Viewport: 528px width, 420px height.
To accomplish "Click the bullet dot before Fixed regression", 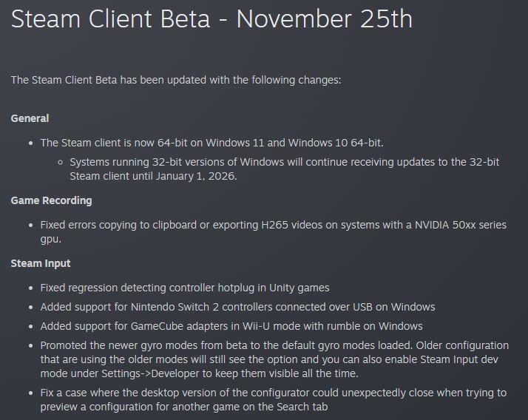I will pos(31,288).
